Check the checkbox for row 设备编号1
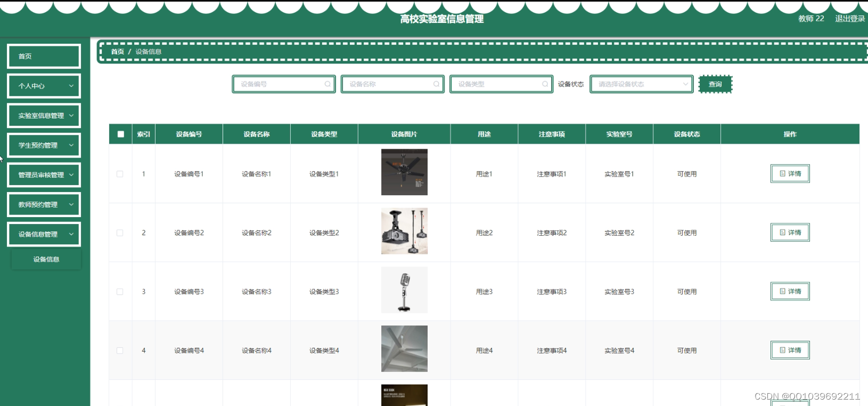 coord(120,174)
